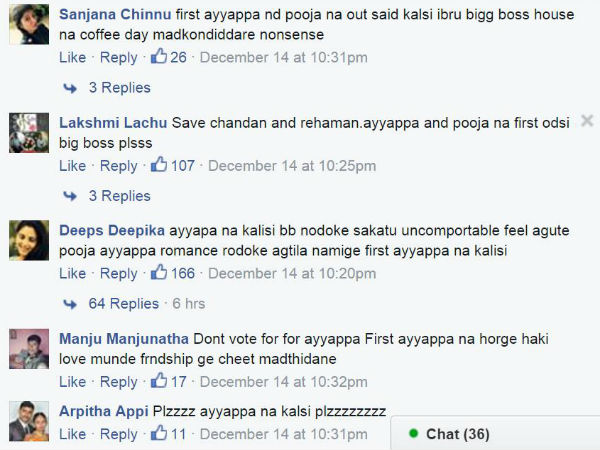This screenshot has width=600, height=450.
Task: Open Deeps Deepika's profile picture
Action: click(30, 240)
